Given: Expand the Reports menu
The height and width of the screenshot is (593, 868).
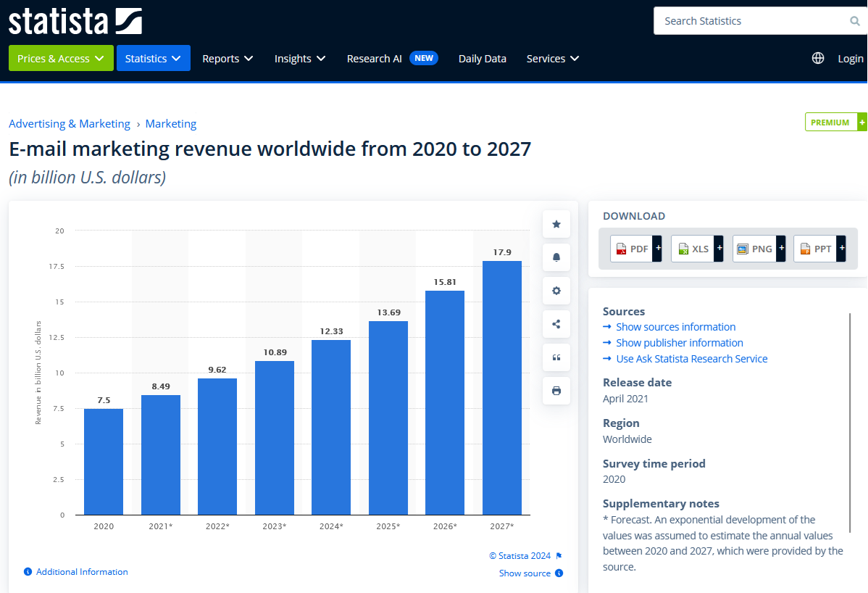Looking at the screenshot, I should (x=228, y=59).
